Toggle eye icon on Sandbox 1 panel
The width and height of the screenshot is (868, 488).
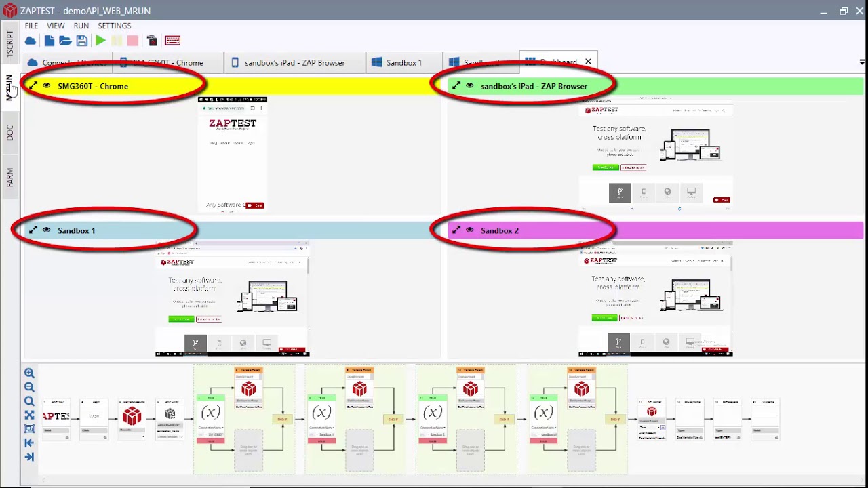point(47,230)
